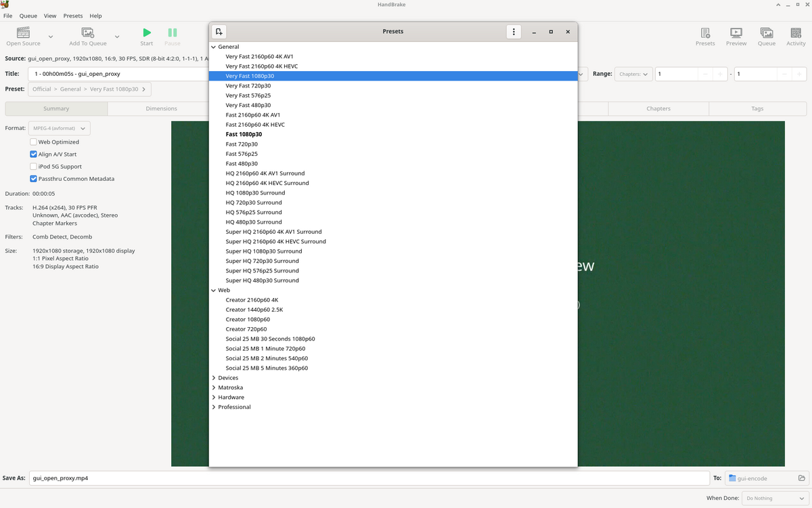
Task: Select the Very Fast 2160p60 4K AV1 preset
Action: pos(260,57)
